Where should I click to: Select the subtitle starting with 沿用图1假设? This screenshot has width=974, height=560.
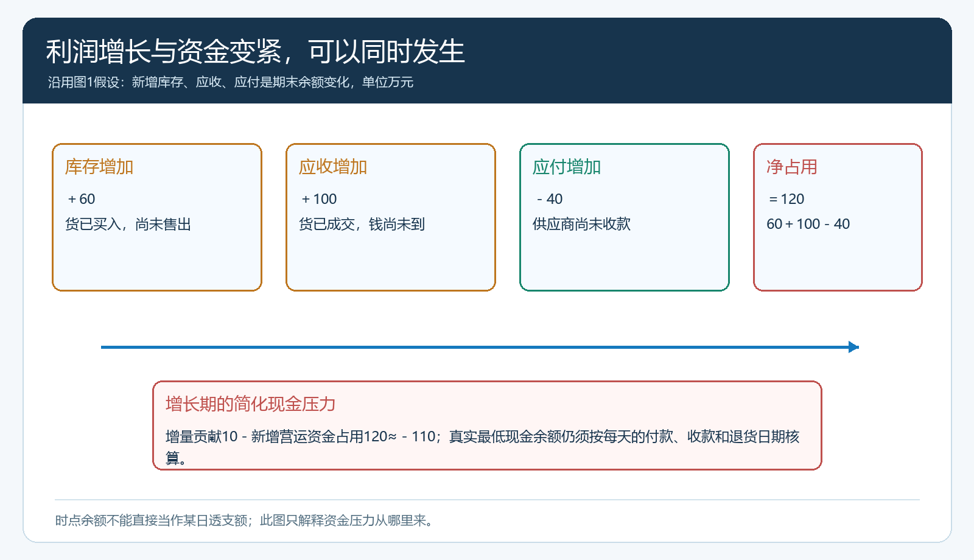click(231, 82)
